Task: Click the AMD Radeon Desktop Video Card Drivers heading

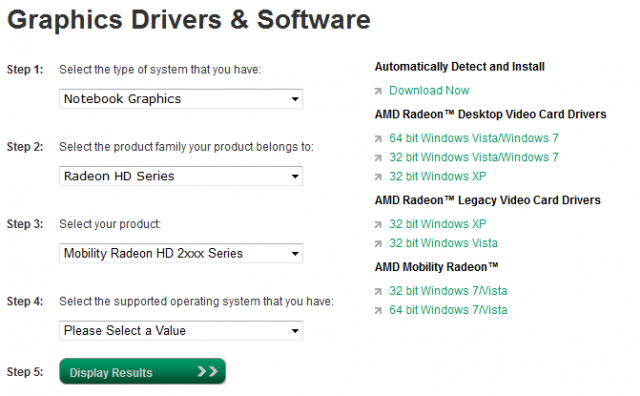Action: [x=491, y=114]
